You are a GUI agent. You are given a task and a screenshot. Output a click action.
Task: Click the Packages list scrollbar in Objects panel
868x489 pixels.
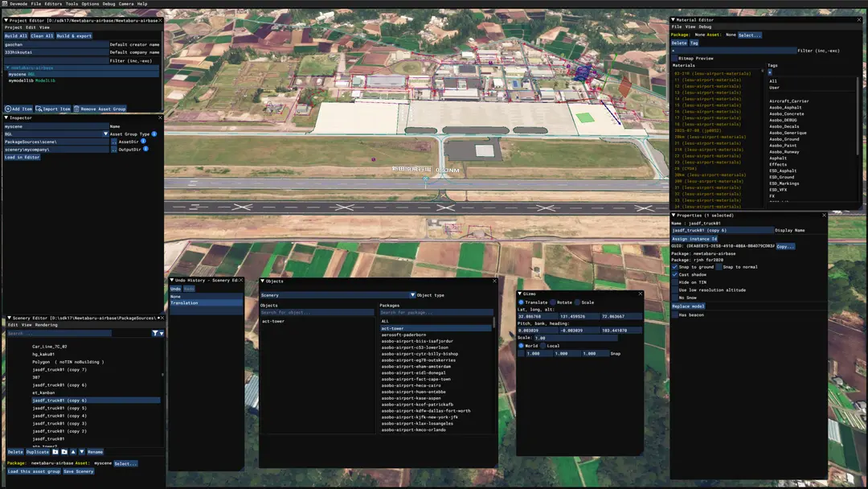coord(493,324)
